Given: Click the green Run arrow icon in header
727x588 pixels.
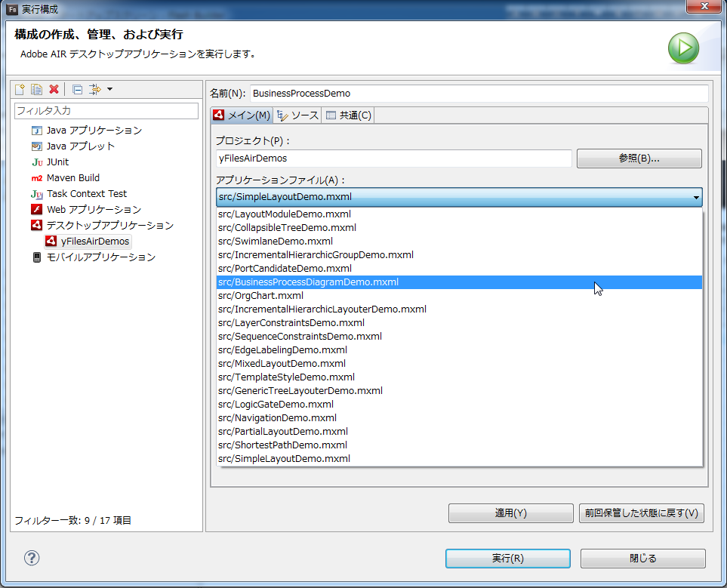Looking at the screenshot, I should (x=683, y=48).
